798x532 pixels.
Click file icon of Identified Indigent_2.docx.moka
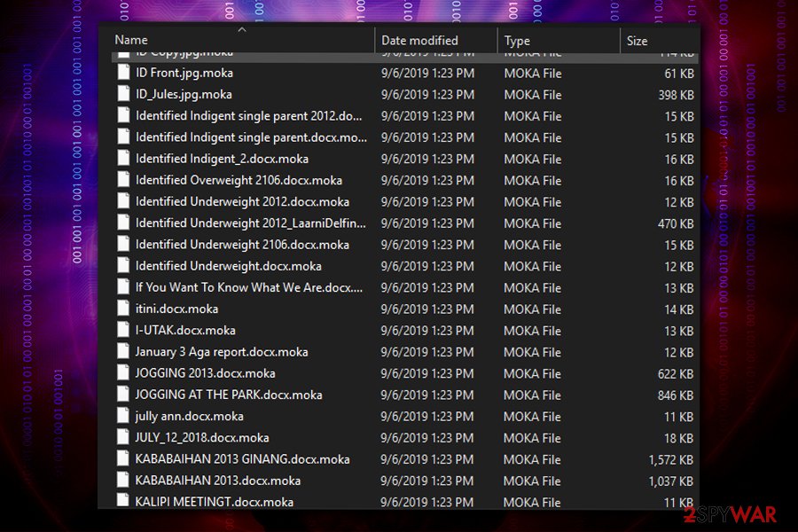123,159
